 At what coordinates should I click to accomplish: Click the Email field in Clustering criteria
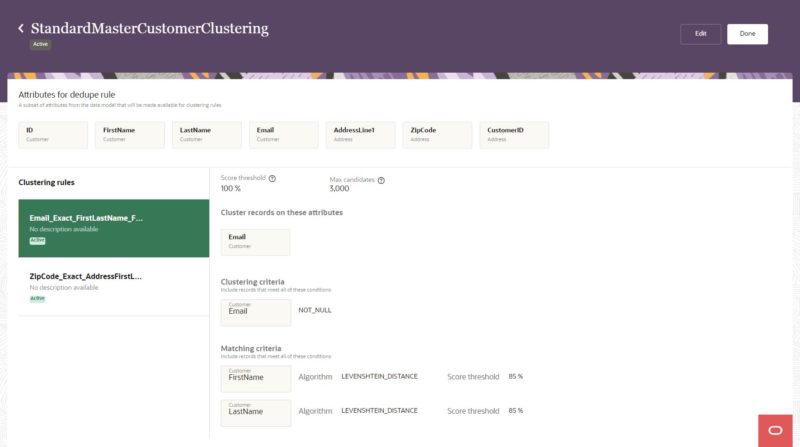255,311
